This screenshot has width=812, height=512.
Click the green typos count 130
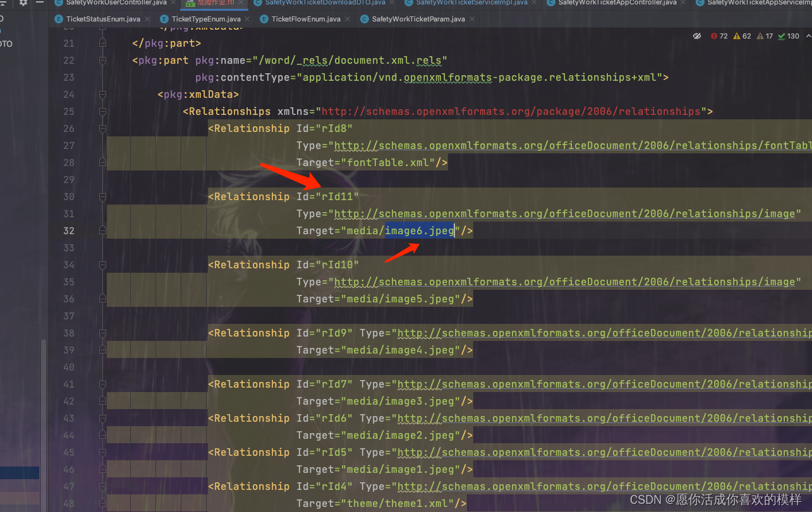tap(789, 36)
